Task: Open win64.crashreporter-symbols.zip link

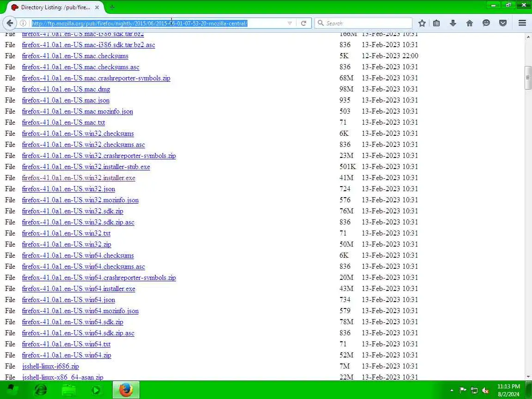Action: pos(99,278)
